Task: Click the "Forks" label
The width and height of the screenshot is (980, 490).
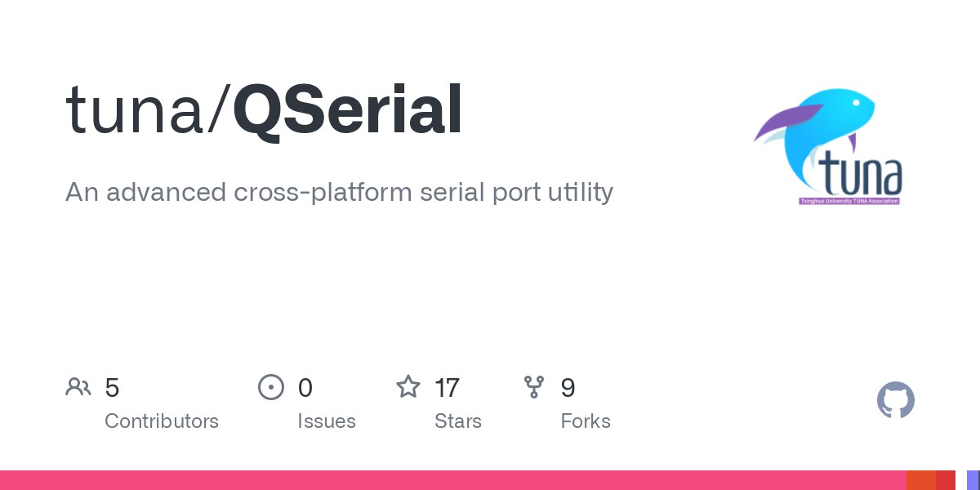Action: click(586, 421)
